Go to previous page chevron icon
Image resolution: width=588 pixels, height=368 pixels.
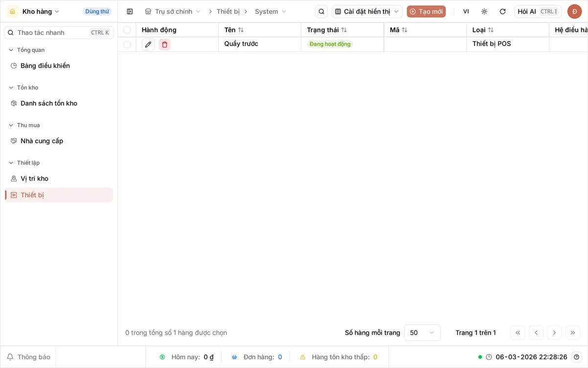[536, 333]
